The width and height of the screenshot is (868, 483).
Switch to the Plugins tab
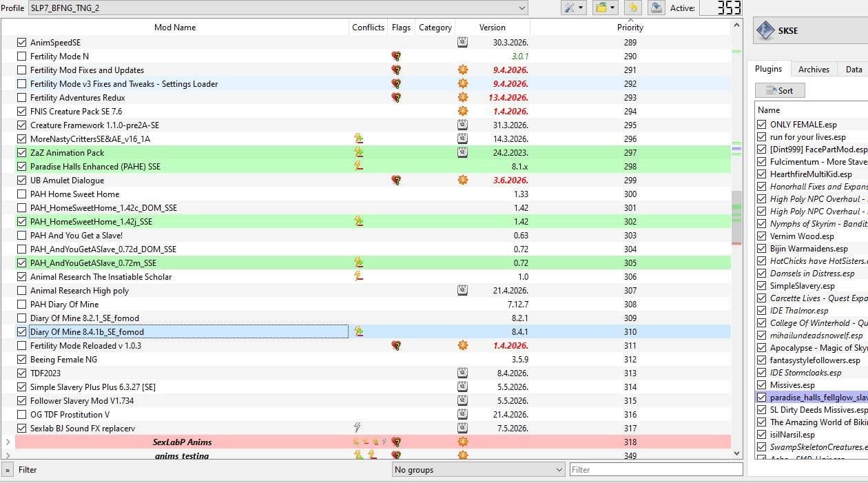[x=768, y=69]
